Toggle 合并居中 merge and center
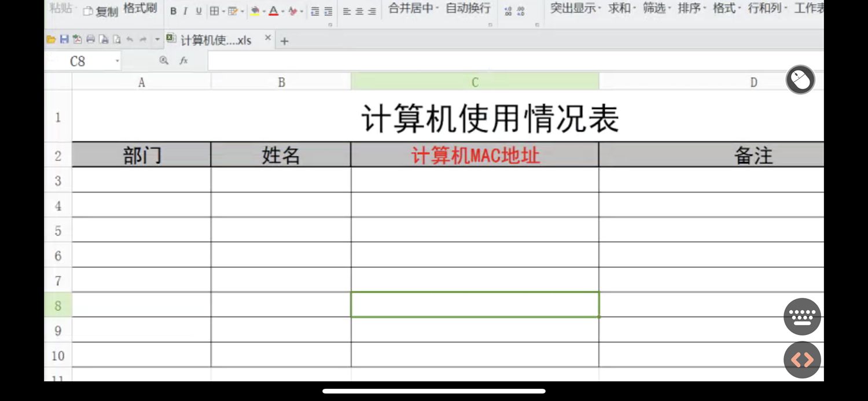This screenshot has height=401, width=868. click(409, 9)
